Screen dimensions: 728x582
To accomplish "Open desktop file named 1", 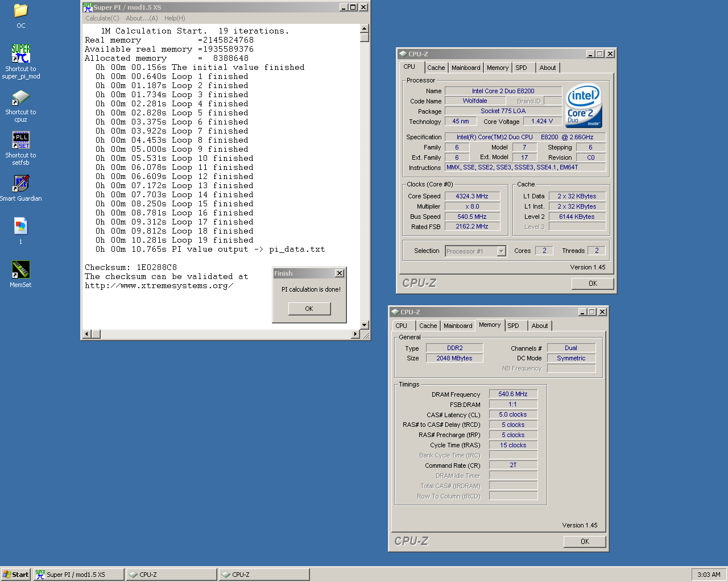I will 20,226.
